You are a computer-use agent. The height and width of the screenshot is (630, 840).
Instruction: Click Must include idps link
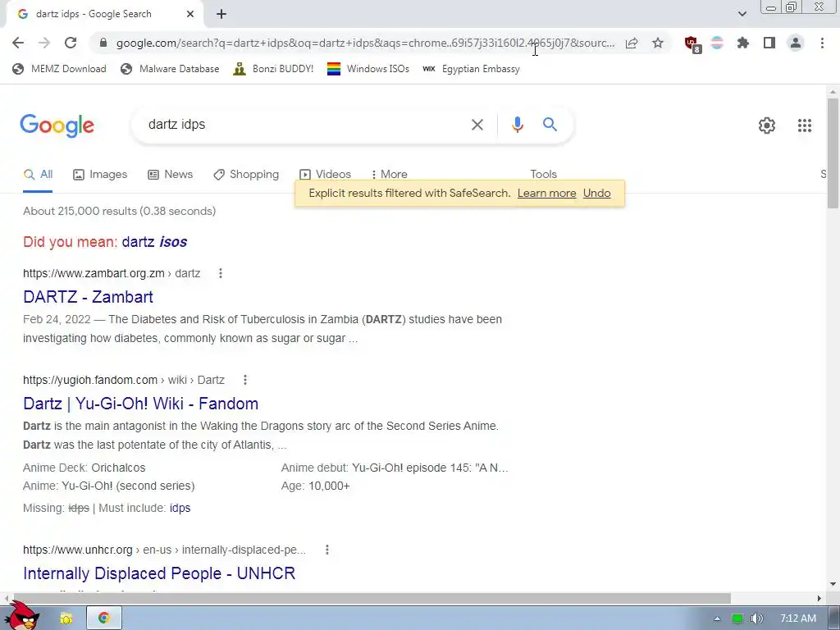pyautogui.click(x=180, y=508)
